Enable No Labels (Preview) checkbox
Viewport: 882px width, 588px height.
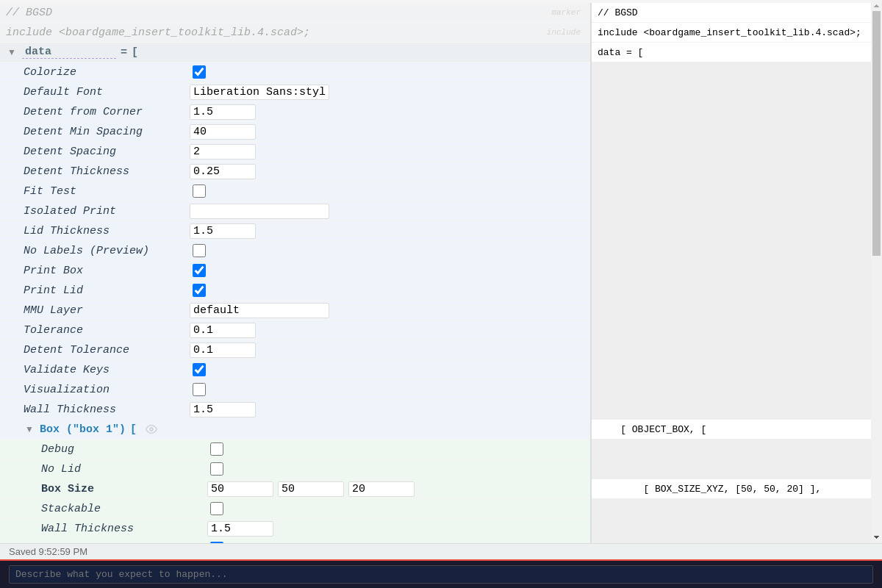coord(199,251)
